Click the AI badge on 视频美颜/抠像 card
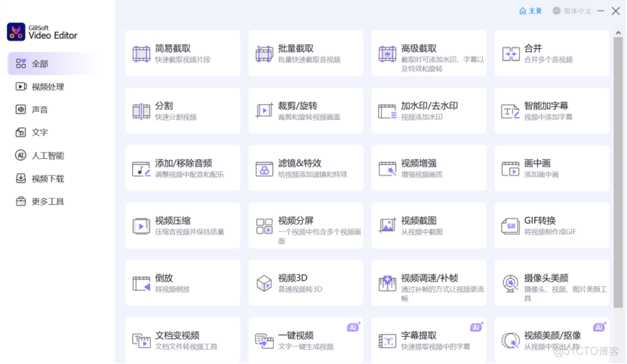 (x=600, y=327)
